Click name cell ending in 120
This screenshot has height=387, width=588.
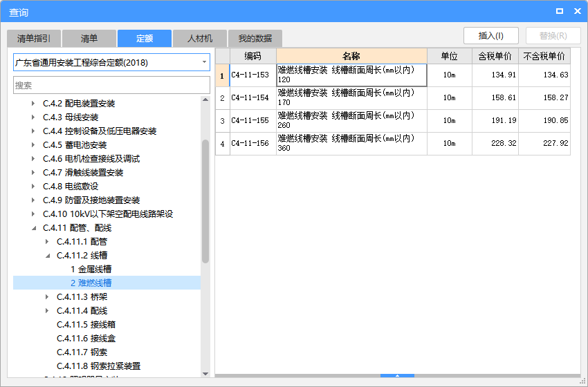[351, 75]
